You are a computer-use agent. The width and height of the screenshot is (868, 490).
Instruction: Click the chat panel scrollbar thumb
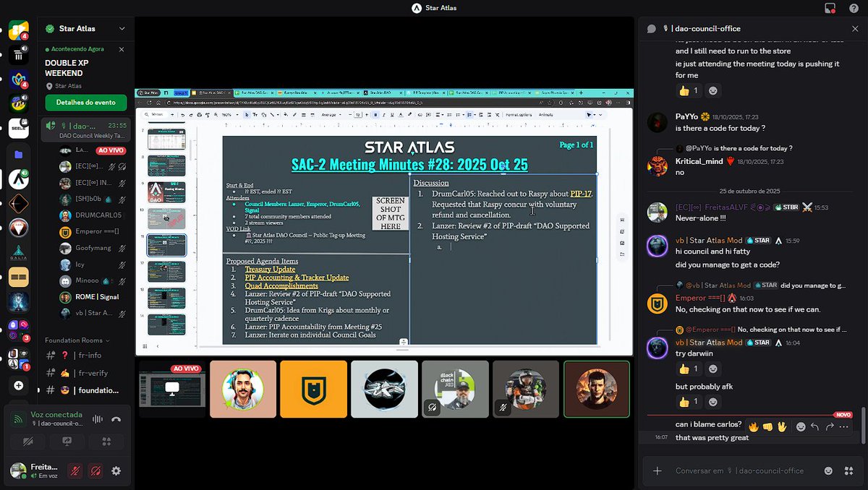pyautogui.click(x=863, y=427)
